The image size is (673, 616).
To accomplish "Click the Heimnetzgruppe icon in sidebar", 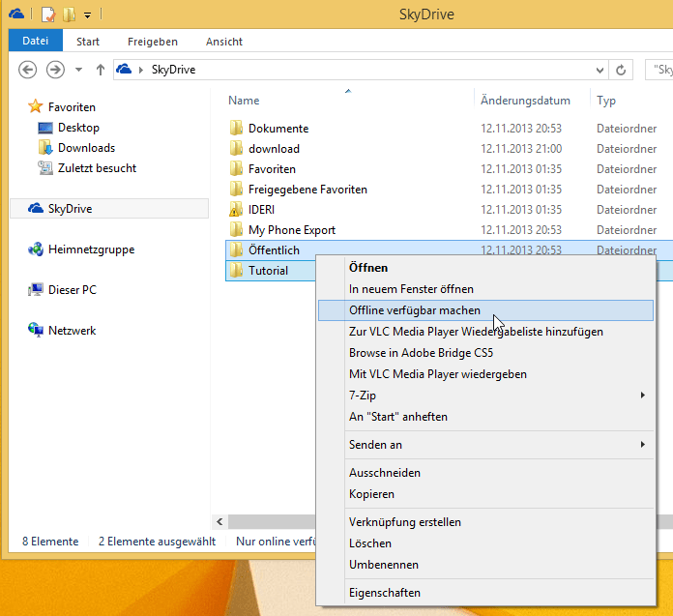I will tap(35, 249).
